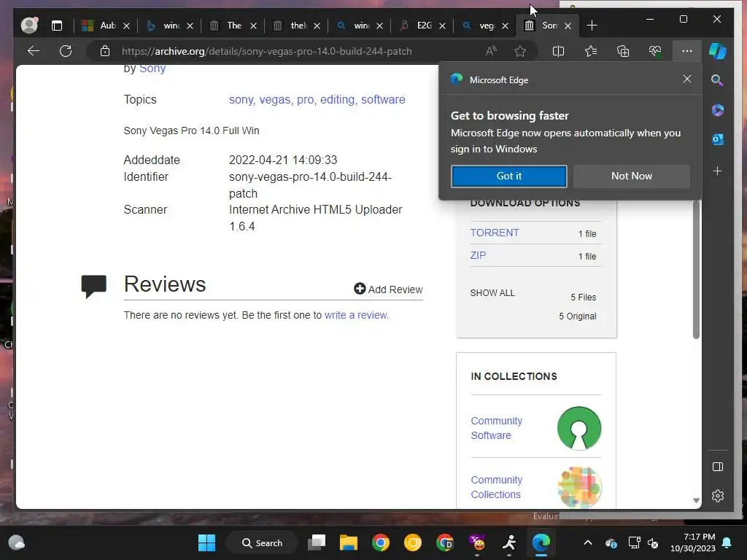Screen dimensions: 747x560
Task: Open the Microsoft 365 sidebar icon
Action: point(718,110)
